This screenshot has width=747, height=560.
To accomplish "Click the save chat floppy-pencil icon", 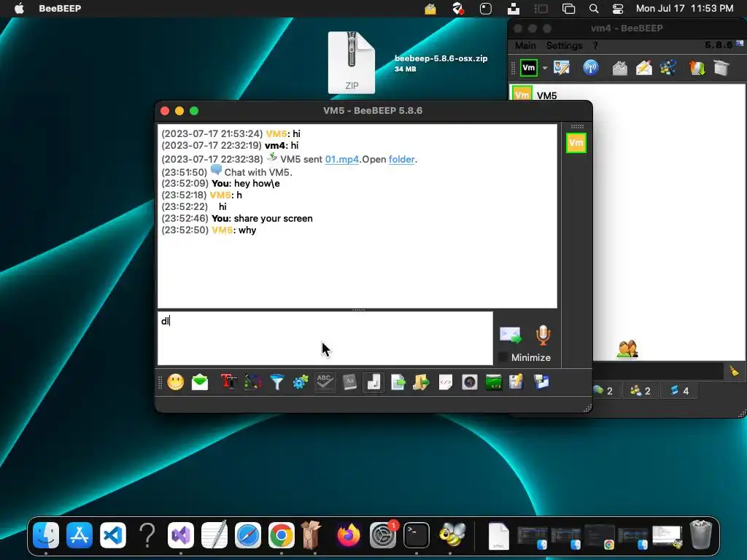I will [x=516, y=382].
